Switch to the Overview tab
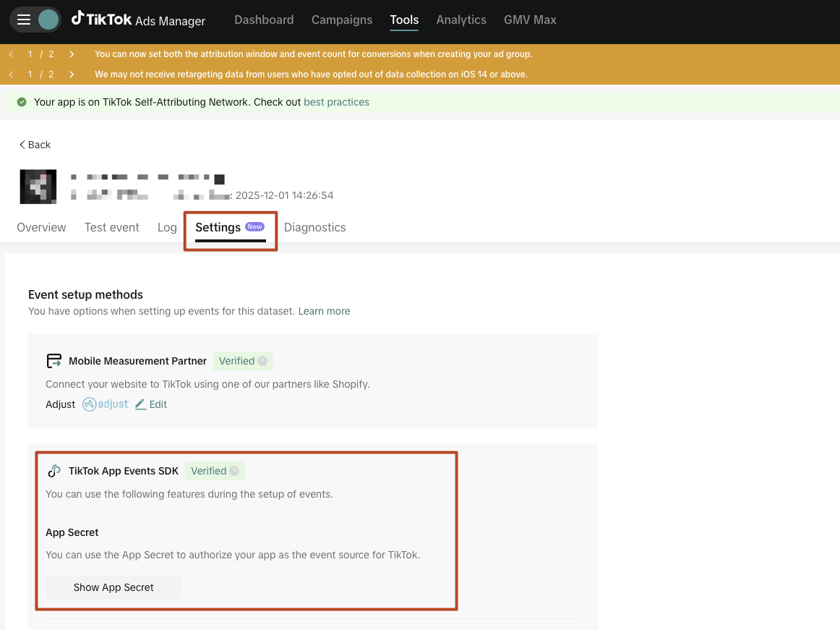This screenshot has height=630, width=840. tap(41, 227)
